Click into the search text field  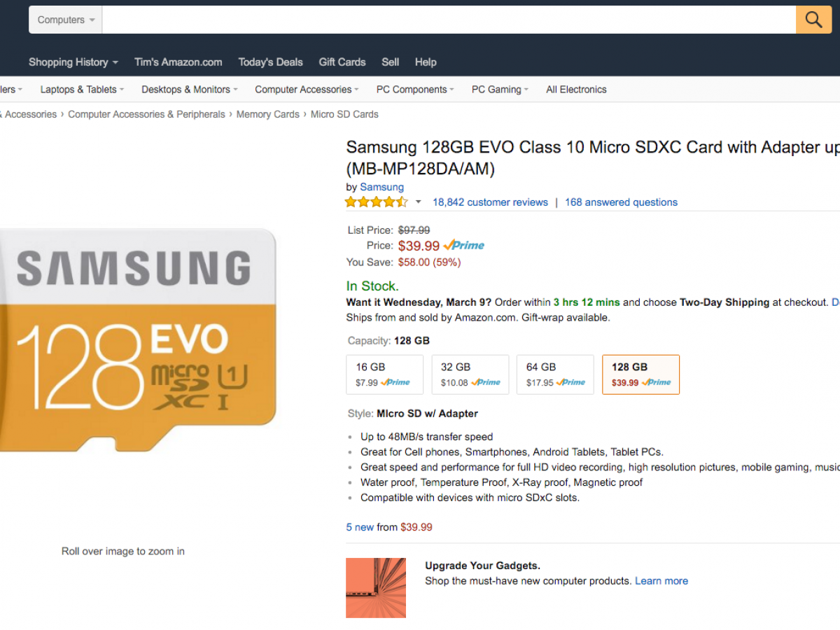click(448, 20)
